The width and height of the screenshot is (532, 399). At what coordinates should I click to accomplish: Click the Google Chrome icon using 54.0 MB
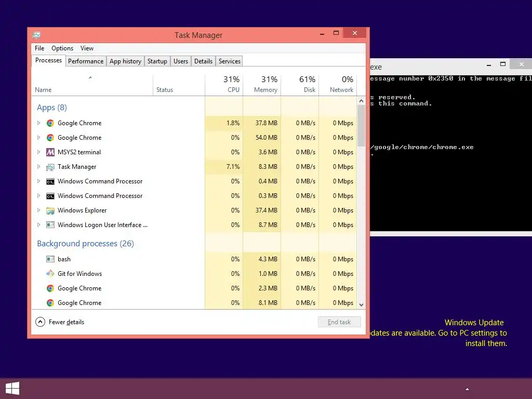point(50,138)
